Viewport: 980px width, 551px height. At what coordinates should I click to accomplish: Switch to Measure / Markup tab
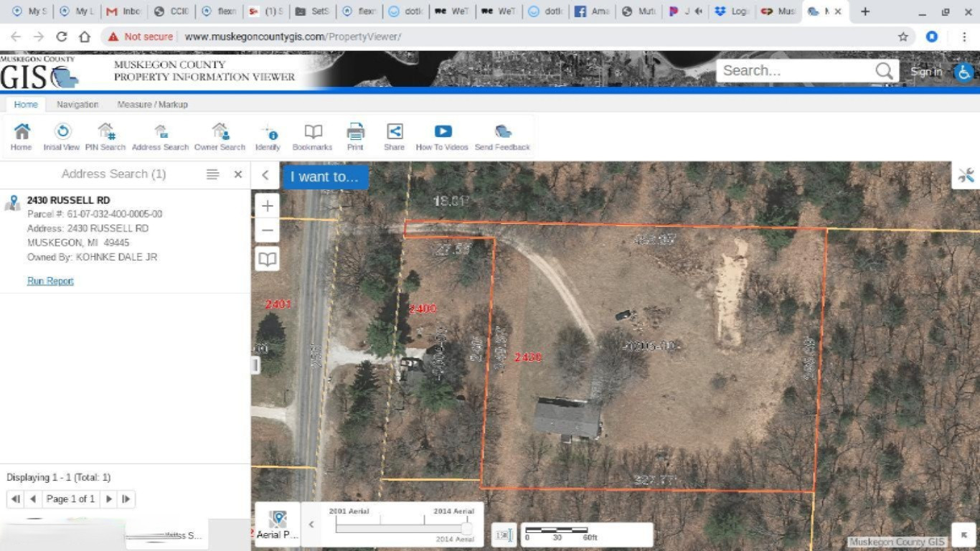coord(153,104)
